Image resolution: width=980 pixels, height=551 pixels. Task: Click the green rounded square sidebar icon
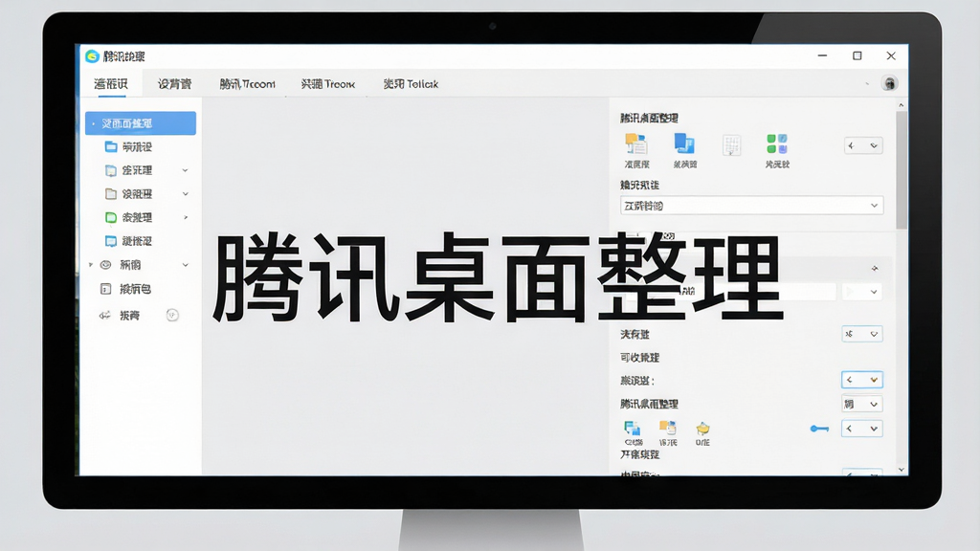pyautogui.click(x=111, y=217)
